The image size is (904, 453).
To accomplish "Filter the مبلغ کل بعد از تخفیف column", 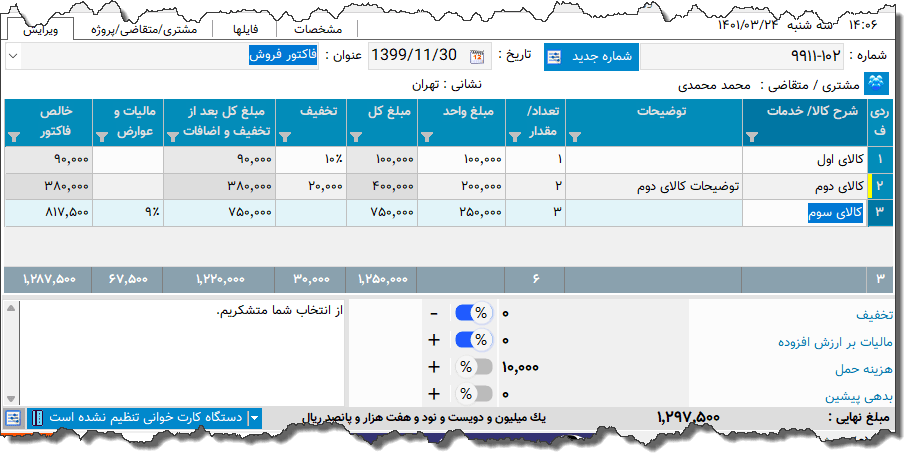I will 173,137.
